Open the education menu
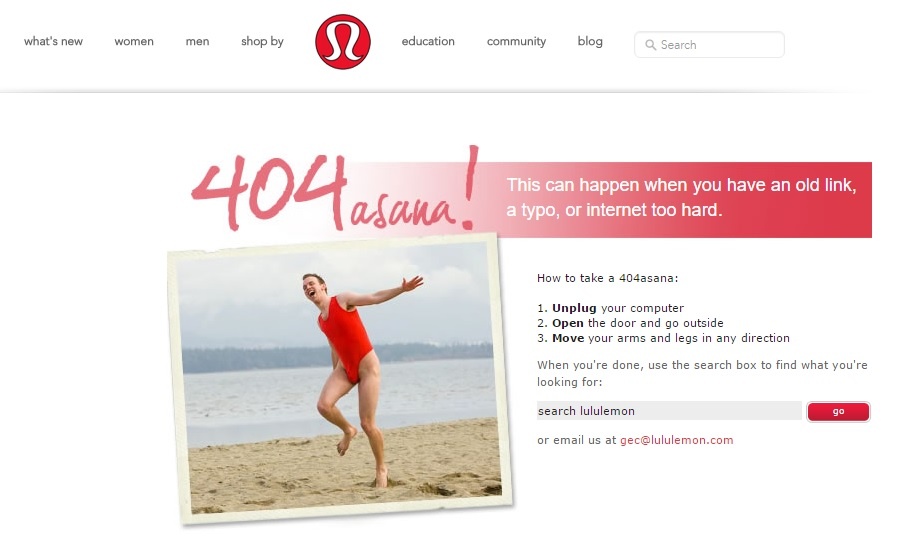This screenshot has height=554, width=898. 428,41
